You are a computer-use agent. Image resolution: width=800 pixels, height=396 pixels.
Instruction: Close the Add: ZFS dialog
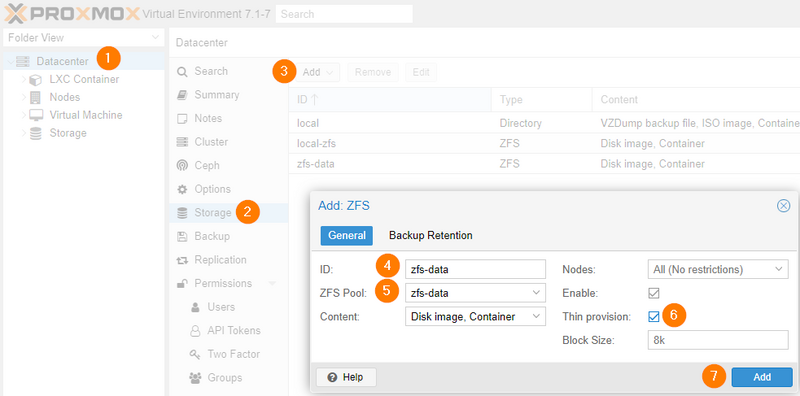point(783,206)
